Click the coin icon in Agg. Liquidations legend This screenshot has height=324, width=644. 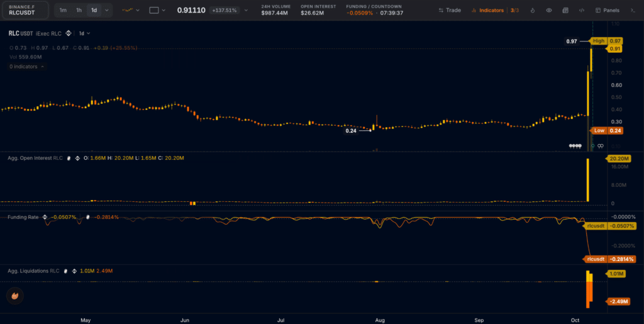pos(65,271)
